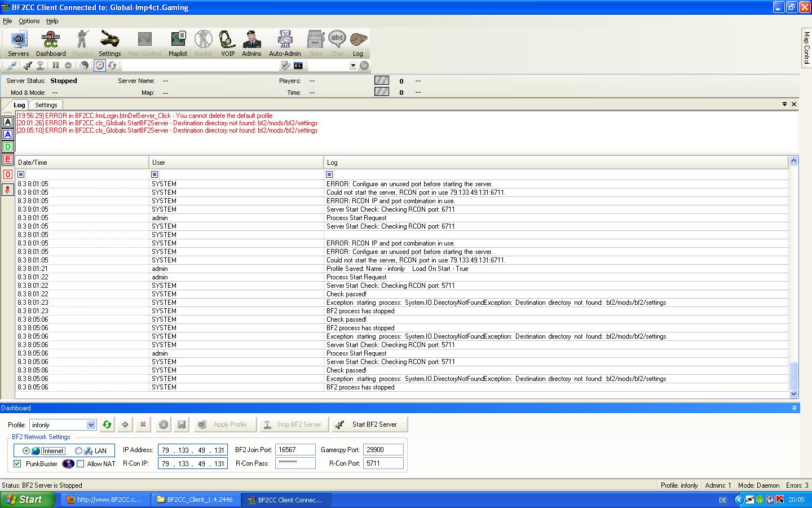Click the green refresh profile icon
This screenshot has height=508, width=812.
[x=107, y=424]
